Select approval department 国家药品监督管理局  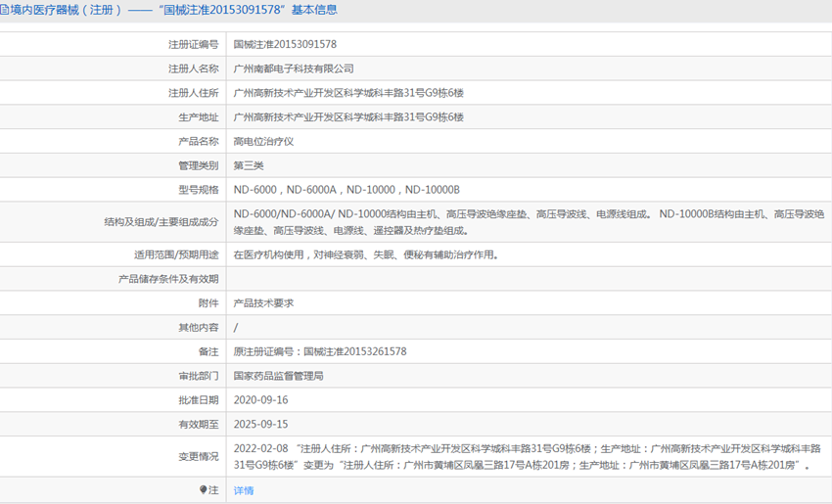279,376
